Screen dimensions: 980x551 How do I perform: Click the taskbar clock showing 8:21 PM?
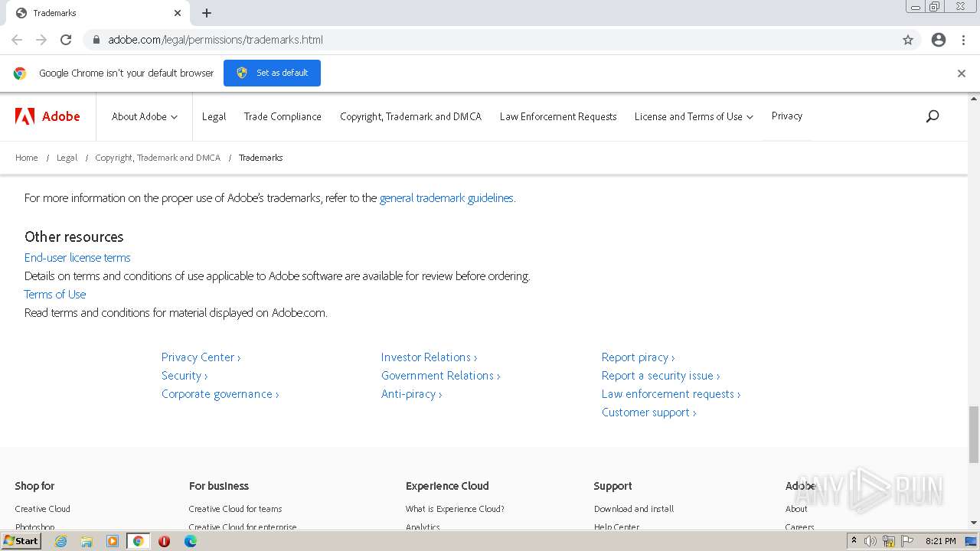(940, 541)
